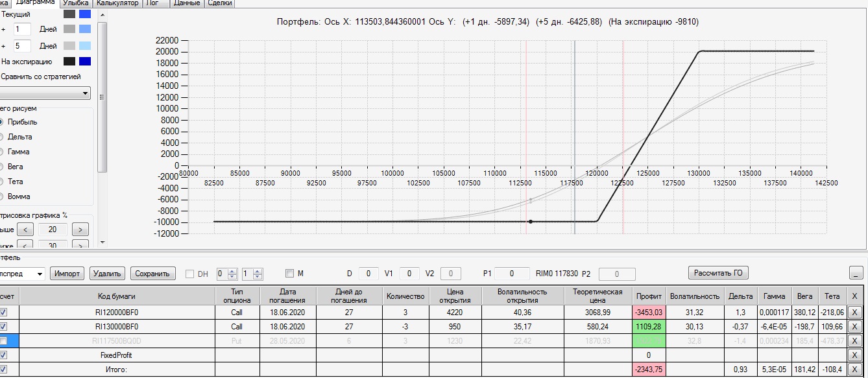Open the Калькулятор tab
The image size is (868, 378).
118,3
